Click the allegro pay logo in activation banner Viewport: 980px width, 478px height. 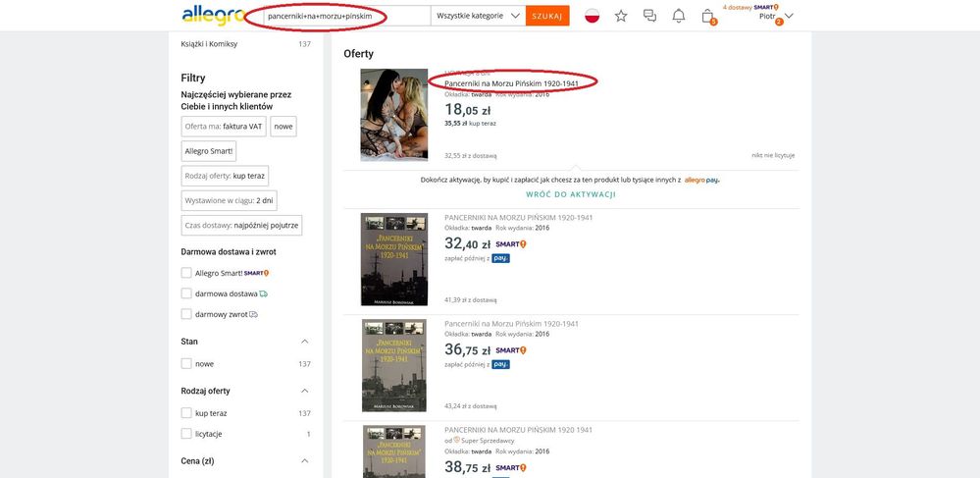click(x=701, y=180)
